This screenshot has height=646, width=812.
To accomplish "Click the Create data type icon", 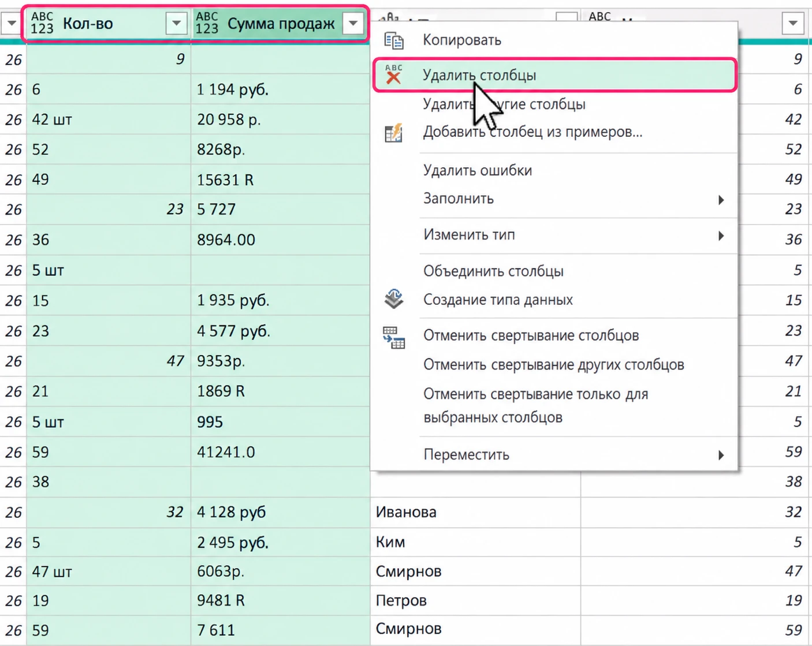I will pos(394,299).
